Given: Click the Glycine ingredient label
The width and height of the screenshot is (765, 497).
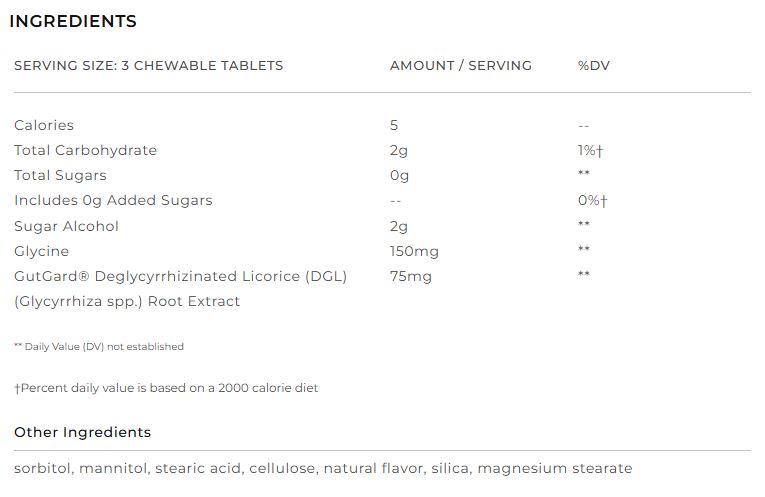Looking at the screenshot, I should coord(41,252).
